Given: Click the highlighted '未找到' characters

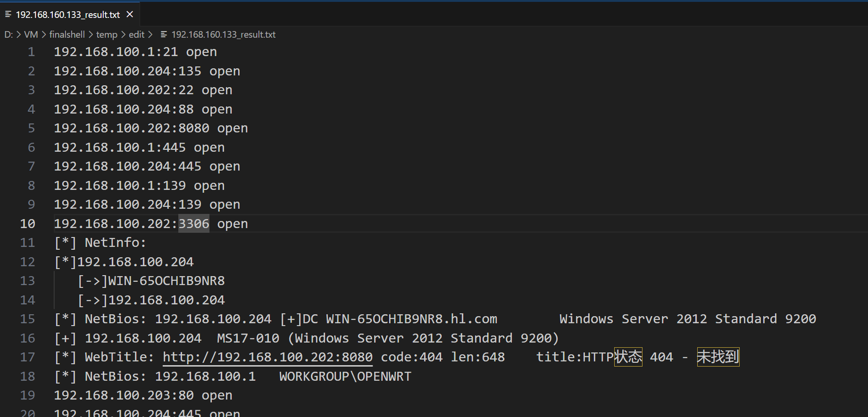Looking at the screenshot, I should pyautogui.click(x=718, y=357).
